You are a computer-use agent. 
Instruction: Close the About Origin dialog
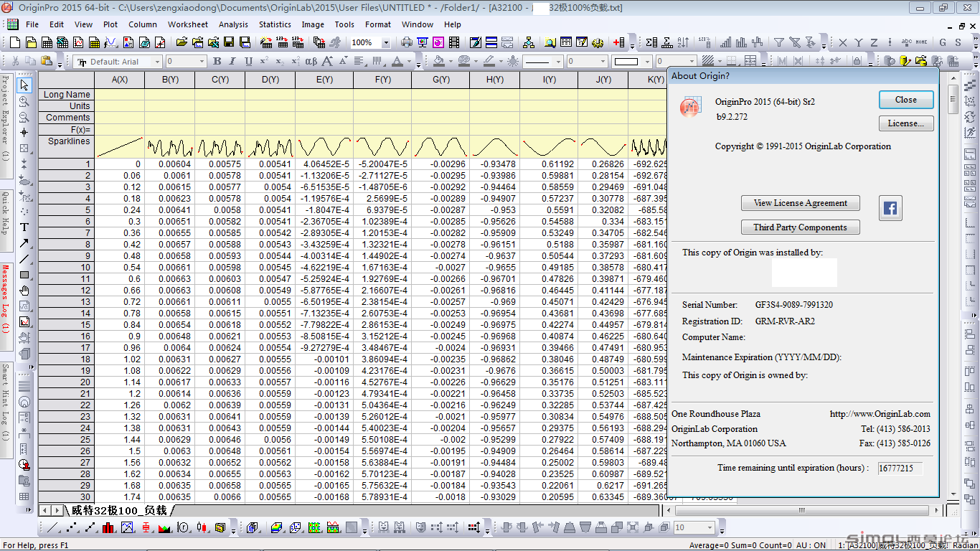coord(906,100)
